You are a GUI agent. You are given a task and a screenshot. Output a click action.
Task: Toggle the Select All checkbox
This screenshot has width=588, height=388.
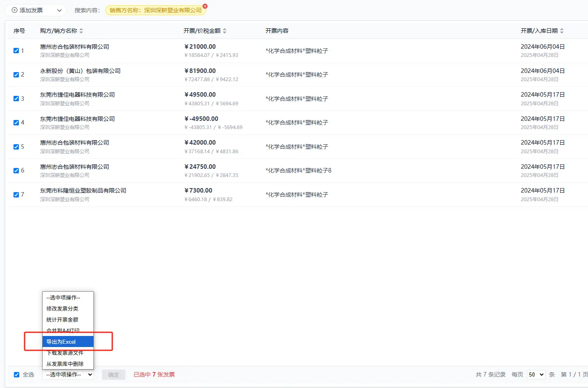[x=17, y=374]
